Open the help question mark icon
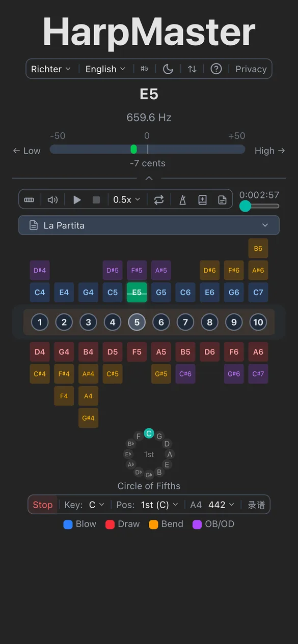 [216, 69]
